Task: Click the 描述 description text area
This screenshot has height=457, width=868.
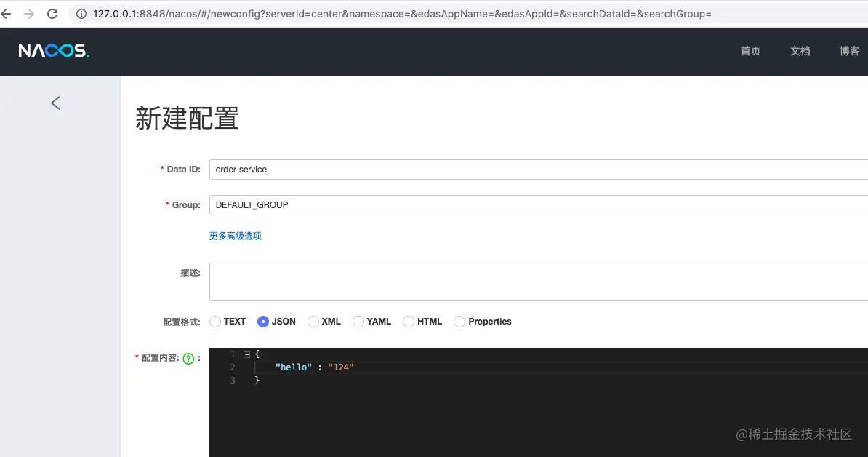Action: pos(539,282)
